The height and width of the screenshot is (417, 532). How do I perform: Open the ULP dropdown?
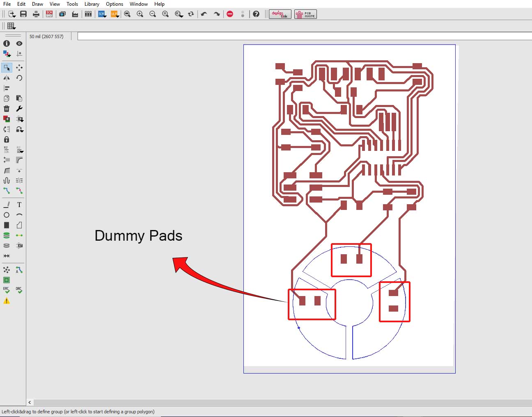click(115, 14)
